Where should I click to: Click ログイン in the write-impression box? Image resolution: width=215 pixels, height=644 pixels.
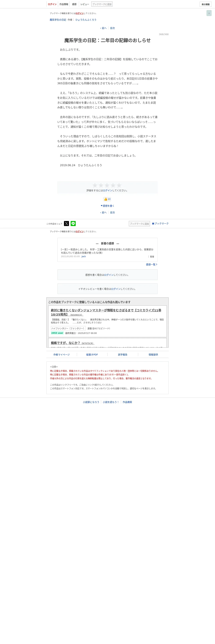coord(109,275)
